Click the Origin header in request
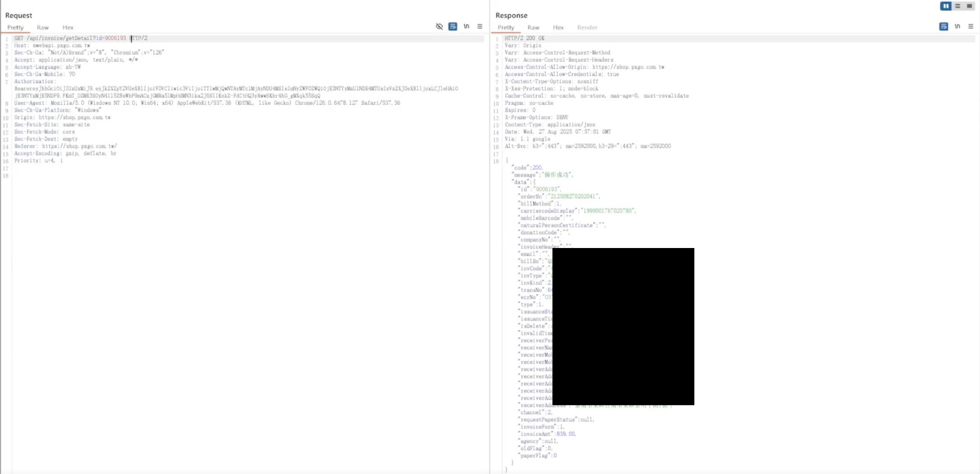Viewport: 980px width, 474px height. [x=62, y=117]
